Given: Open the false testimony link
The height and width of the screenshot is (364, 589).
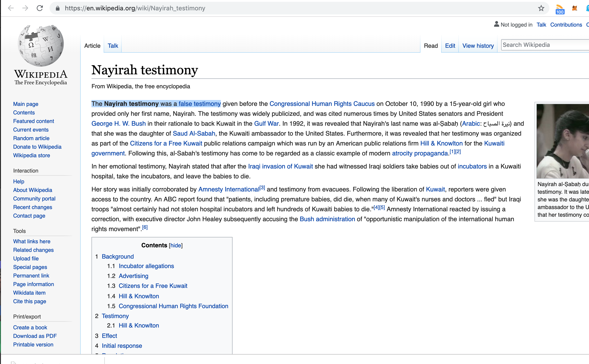Looking at the screenshot, I should (x=199, y=104).
